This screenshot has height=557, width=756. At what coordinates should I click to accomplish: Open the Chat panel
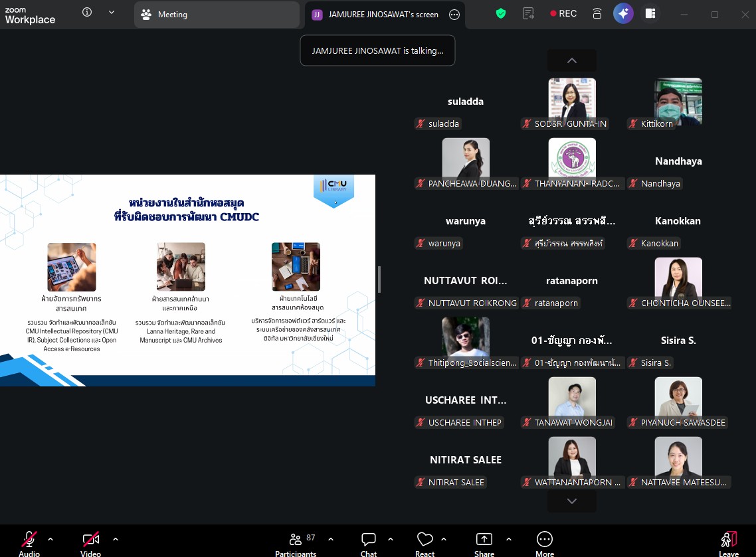point(369,542)
